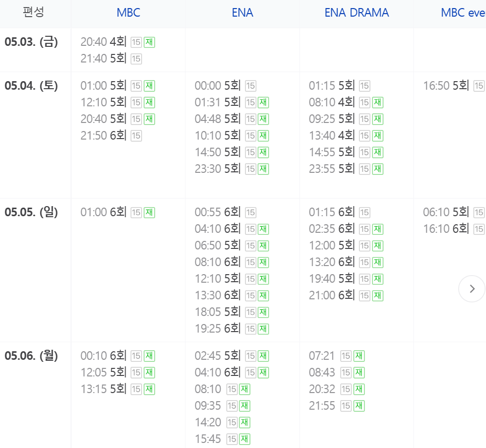Click the ENA DRAMA 08:10 4회 entry
The image size is (486, 448).
tap(346, 102)
